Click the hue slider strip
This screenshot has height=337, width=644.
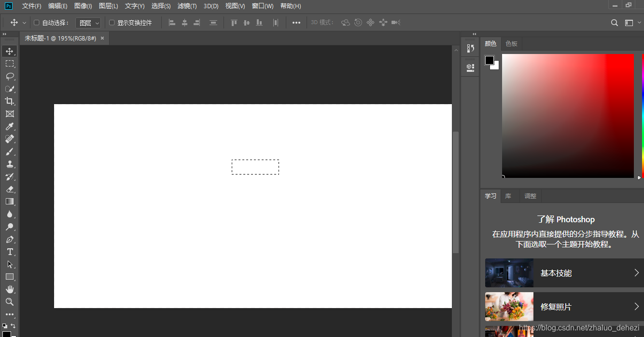tap(643, 116)
